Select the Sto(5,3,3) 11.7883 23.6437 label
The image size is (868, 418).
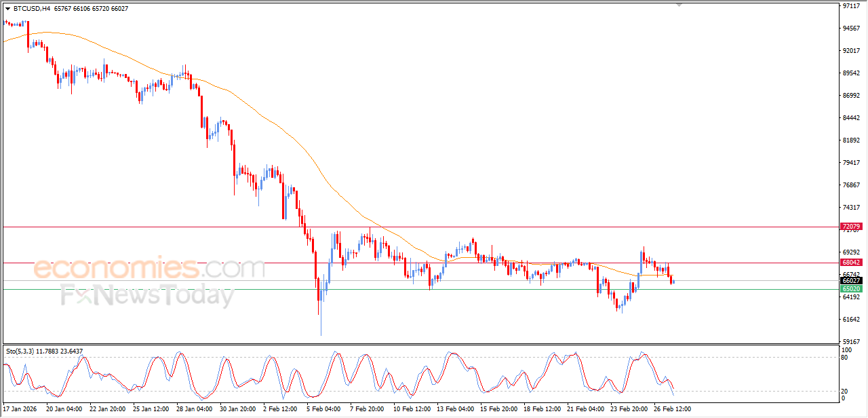coord(44,351)
